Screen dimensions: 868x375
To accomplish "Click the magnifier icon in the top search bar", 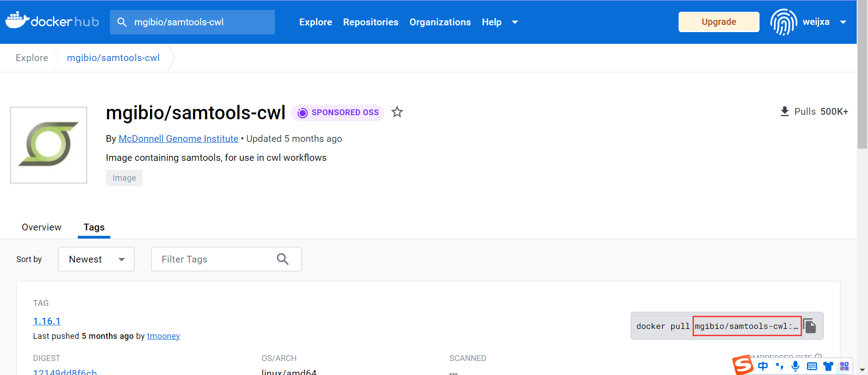I will point(122,22).
